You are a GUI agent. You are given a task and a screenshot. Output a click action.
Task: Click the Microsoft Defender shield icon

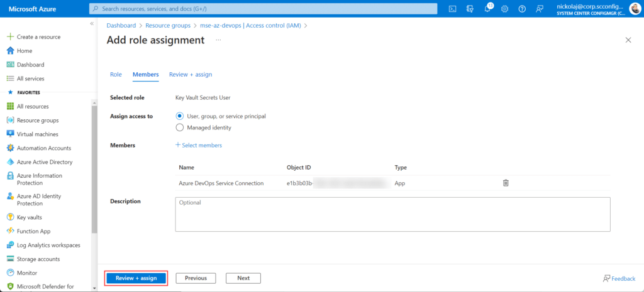pyautogui.click(x=11, y=286)
